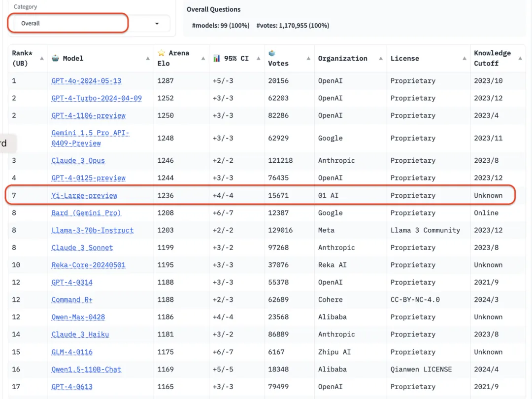532x399 pixels.
Task: Open the Yi-Large-preview model link
Action: coord(84,196)
